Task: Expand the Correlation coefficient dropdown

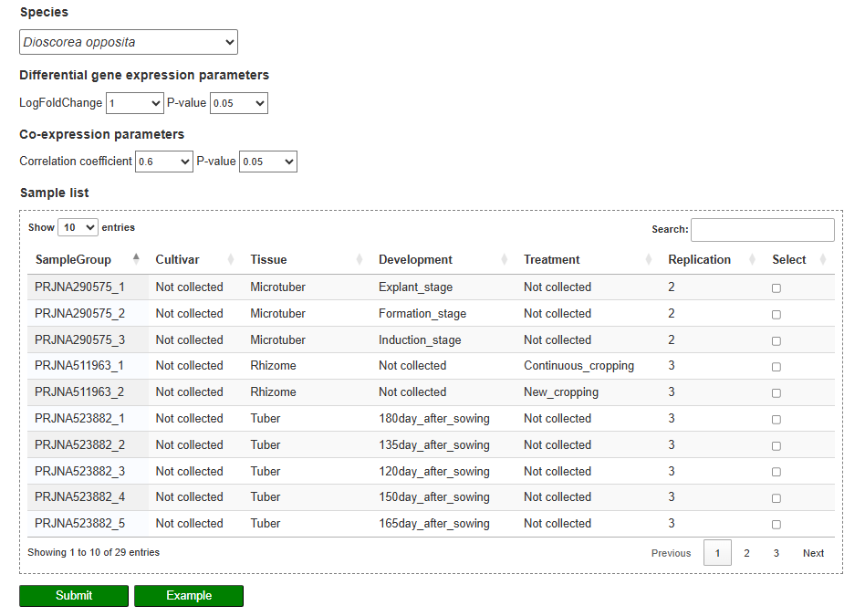Action: point(164,162)
